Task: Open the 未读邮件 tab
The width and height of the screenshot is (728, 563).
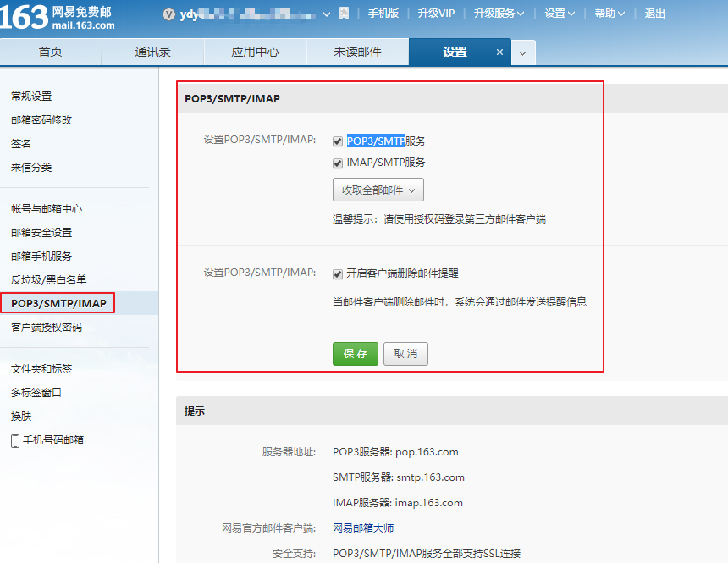Action: tap(357, 52)
